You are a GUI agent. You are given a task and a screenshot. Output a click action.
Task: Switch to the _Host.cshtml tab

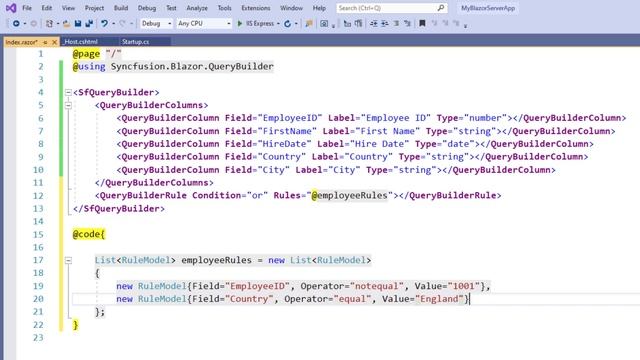81,42
